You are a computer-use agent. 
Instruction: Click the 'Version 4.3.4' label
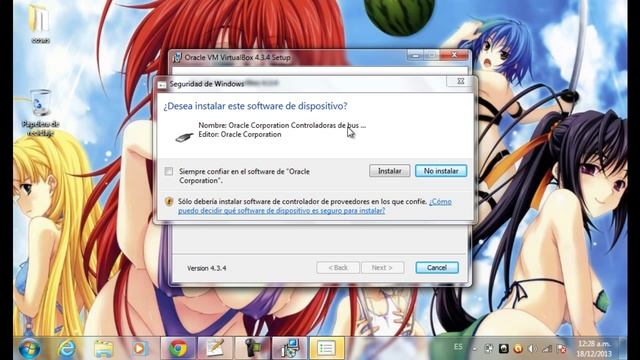click(207, 268)
